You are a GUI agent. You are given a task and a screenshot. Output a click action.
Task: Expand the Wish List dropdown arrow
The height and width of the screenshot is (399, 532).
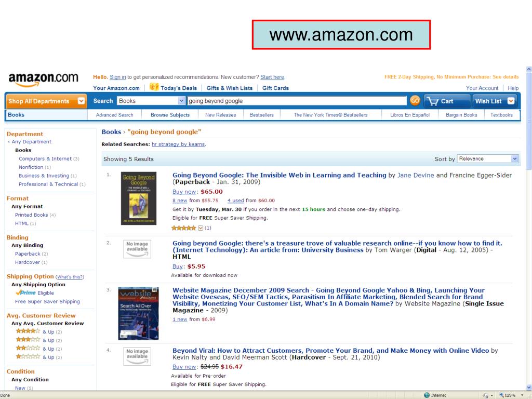point(511,101)
